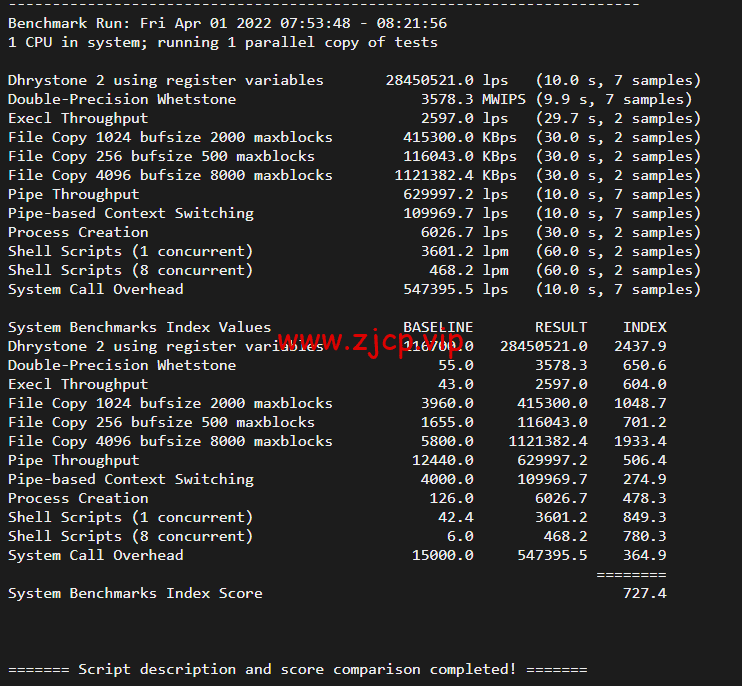Click 116043.0 KBps file copy value
The image size is (742, 686).
[460, 156]
